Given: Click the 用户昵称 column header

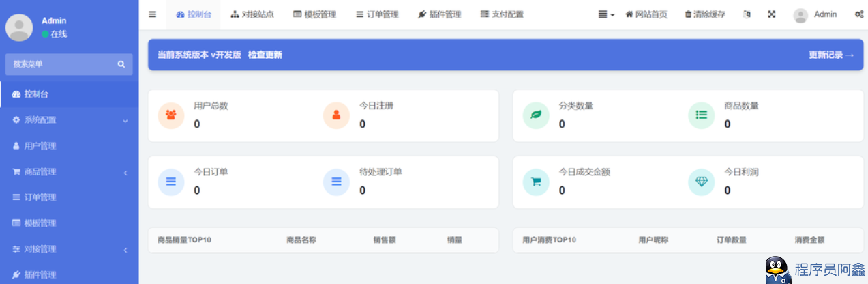Looking at the screenshot, I should [653, 240].
